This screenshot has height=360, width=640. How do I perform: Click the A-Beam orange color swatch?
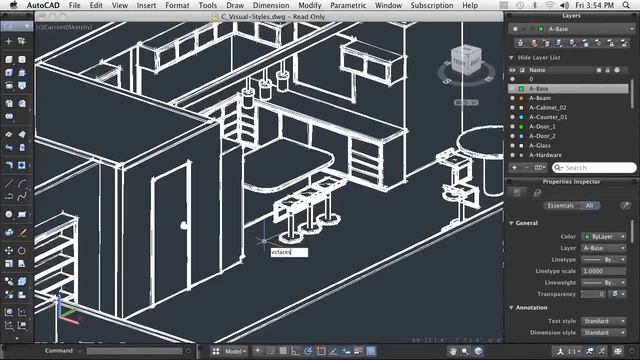(x=521, y=98)
